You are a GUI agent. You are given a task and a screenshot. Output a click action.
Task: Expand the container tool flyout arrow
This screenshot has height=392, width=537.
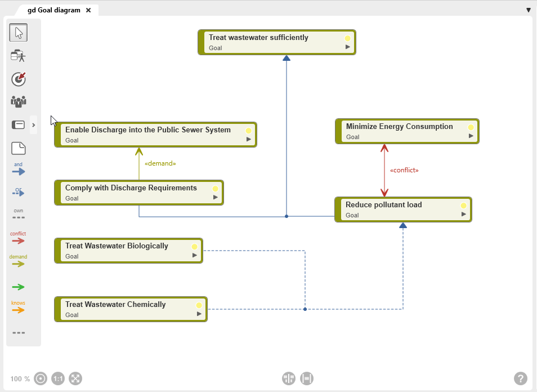34,125
